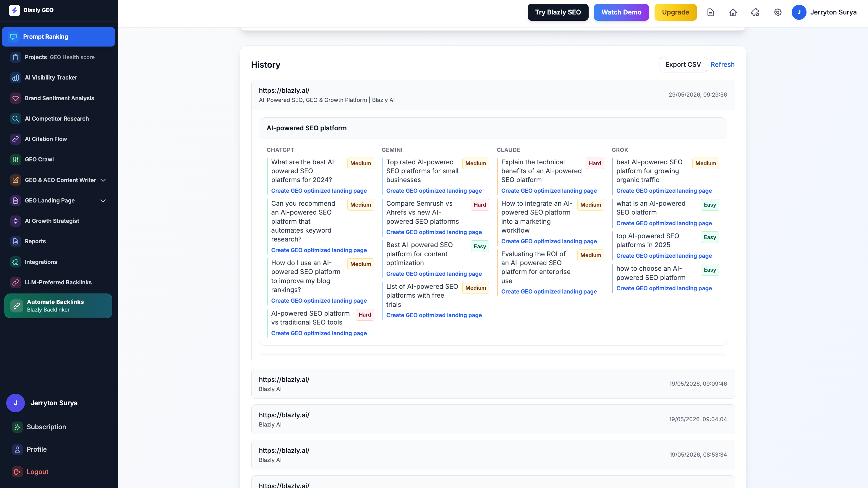Click the Blazly GEO lightning logo

pos(14,10)
